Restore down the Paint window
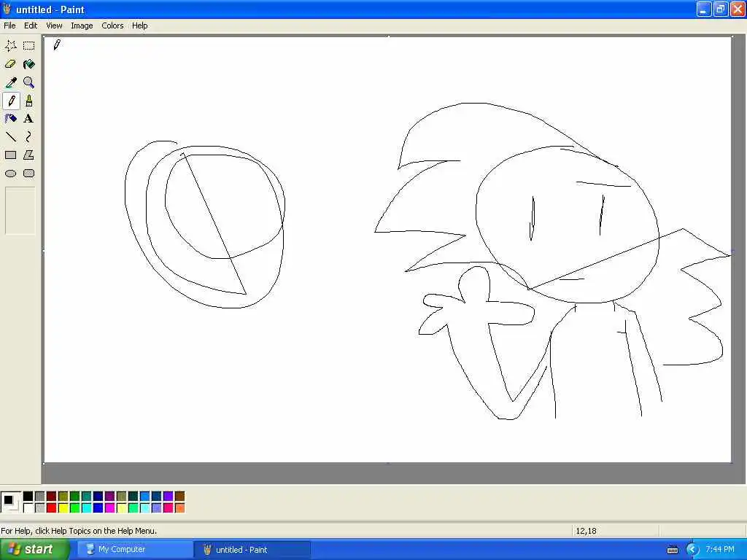 721,9
